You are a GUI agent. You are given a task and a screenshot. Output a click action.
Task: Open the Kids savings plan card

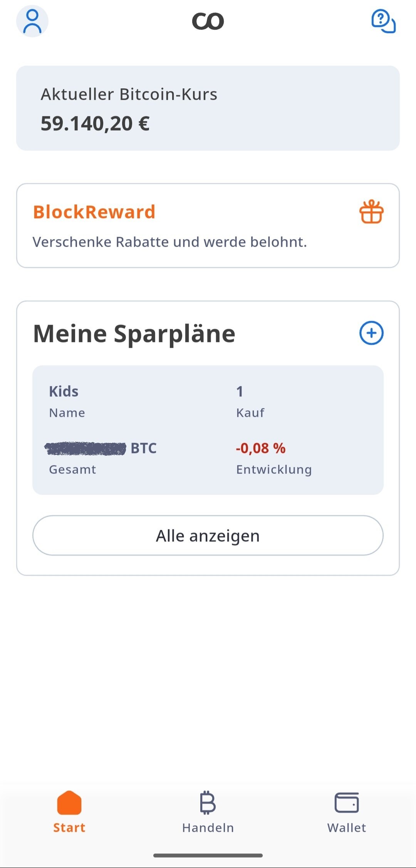(208, 430)
